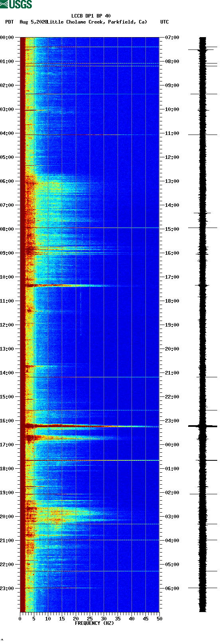The image size is (220, 644).
Task: Click the 25 Hz frequency tick label
Action: tap(90, 619)
